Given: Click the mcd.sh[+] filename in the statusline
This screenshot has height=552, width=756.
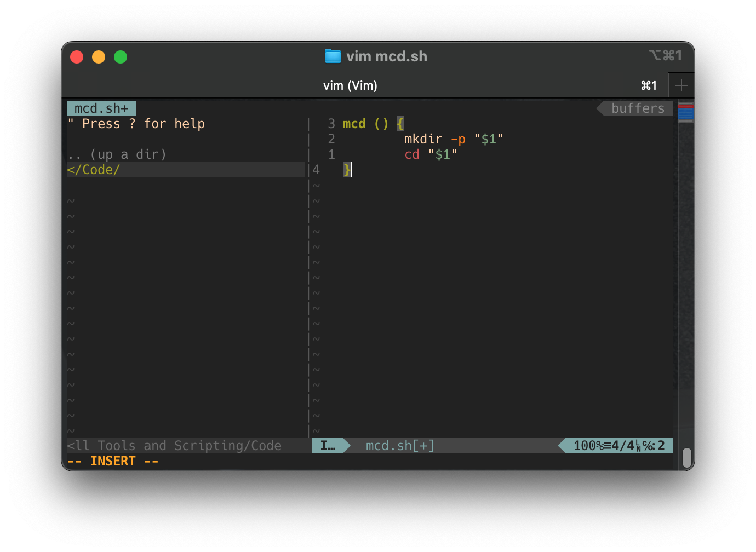Looking at the screenshot, I should pyautogui.click(x=399, y=446).
